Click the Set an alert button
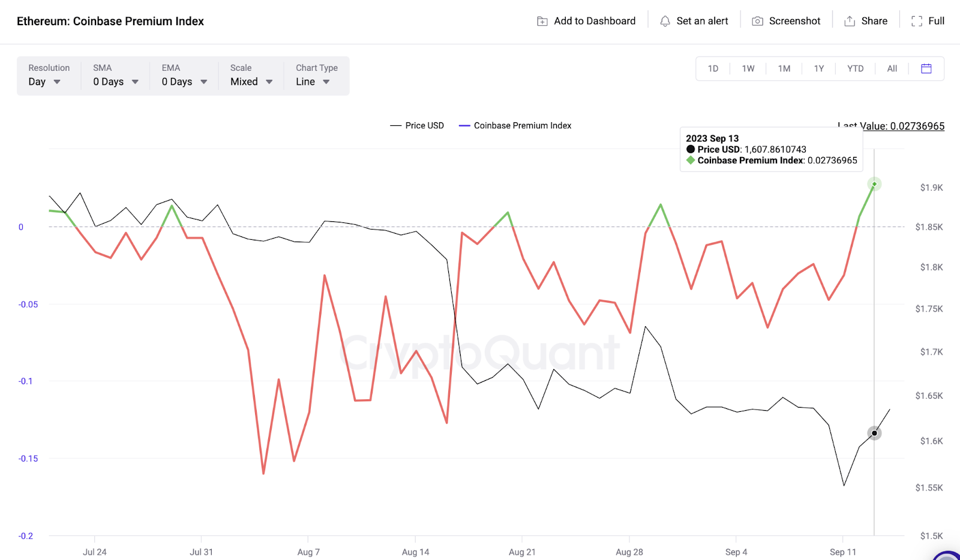The width and height of the screenshot is (960, 560). (694, 21)
